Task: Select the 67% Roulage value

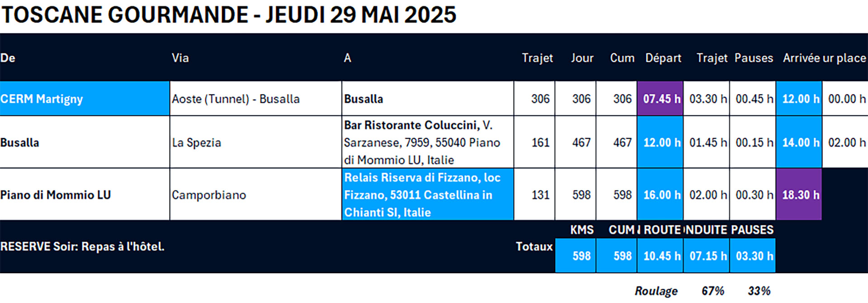Action: point(713,291)
